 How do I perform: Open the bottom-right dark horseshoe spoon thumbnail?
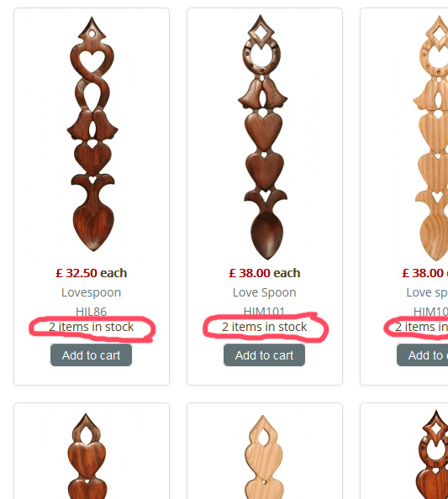[x=432, y=454]
